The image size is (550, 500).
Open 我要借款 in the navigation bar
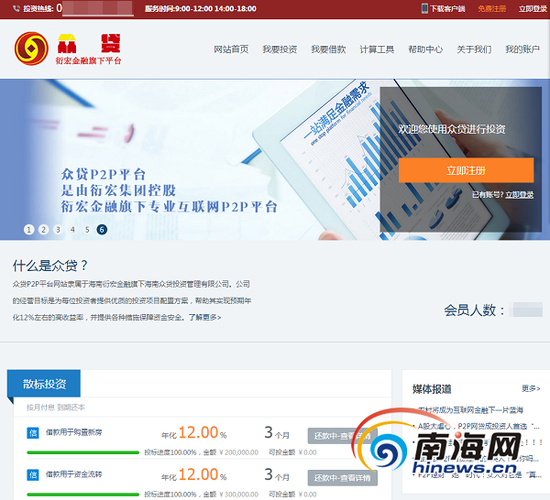click(x=328, y=49)
